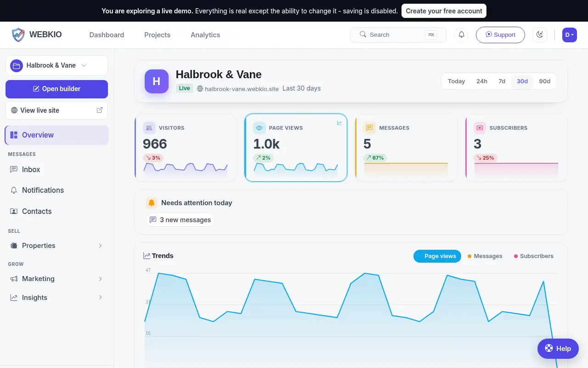This screenshot has width=588, height=368.
Task: Click the sidebar Notifications bell icon
Action: point(14,190)
